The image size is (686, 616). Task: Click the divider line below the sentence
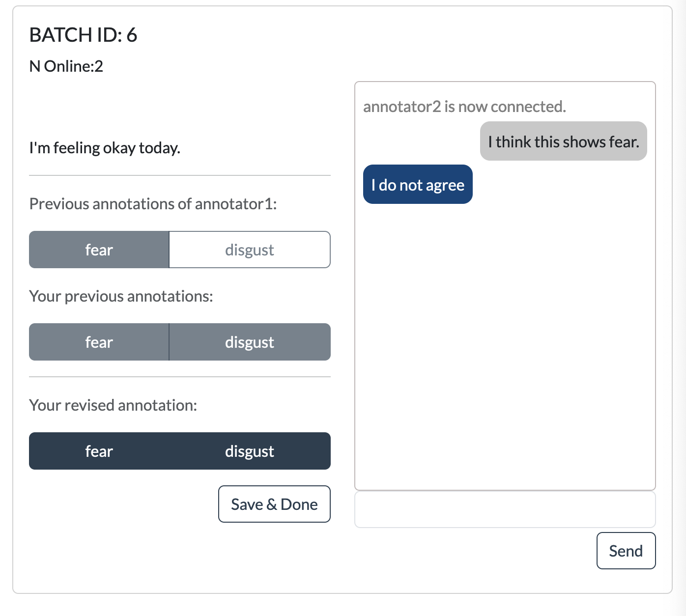[x=180, y=175]
